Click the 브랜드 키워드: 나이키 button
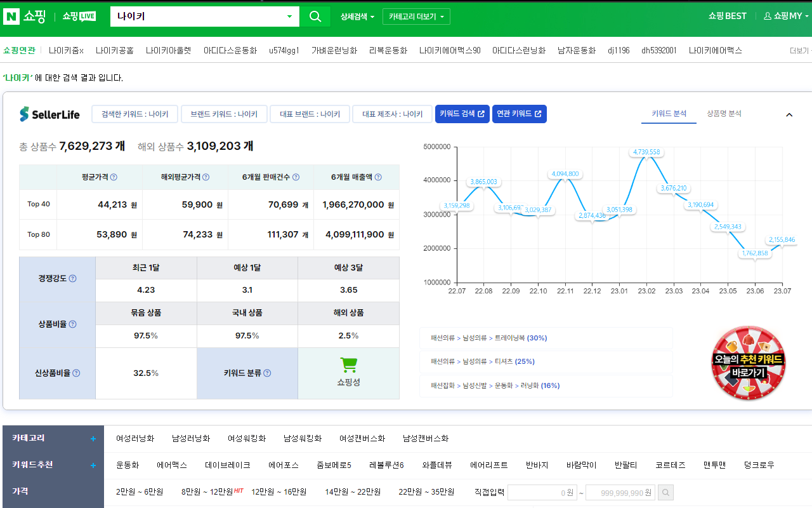Screen dimensions: 812x508 pos(223,114)
